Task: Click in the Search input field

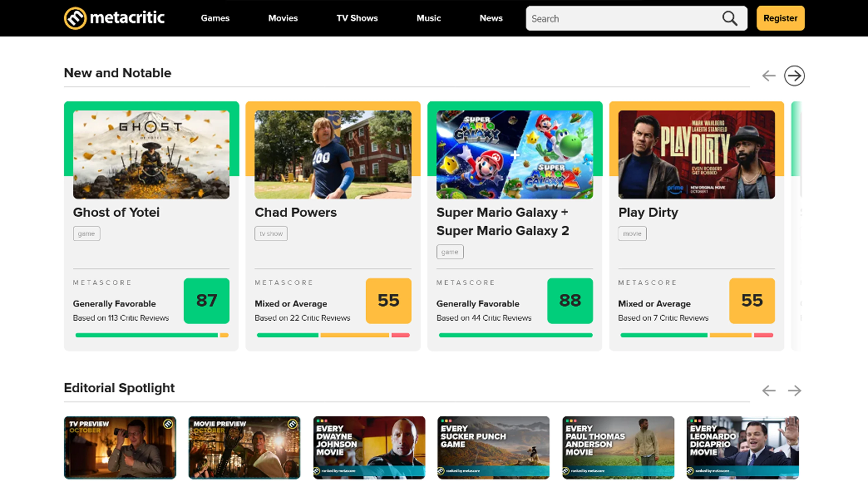Action: [x=623, y=19]
